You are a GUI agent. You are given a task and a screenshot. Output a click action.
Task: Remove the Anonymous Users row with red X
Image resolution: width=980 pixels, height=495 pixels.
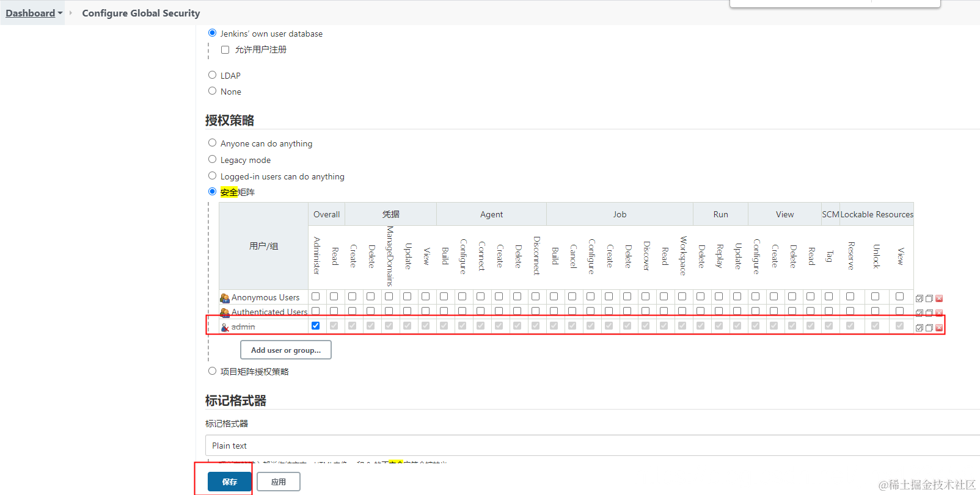pos(939,298)
